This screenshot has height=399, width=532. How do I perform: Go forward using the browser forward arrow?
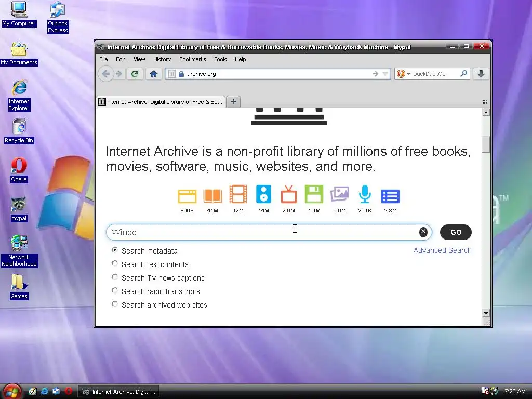119,74
